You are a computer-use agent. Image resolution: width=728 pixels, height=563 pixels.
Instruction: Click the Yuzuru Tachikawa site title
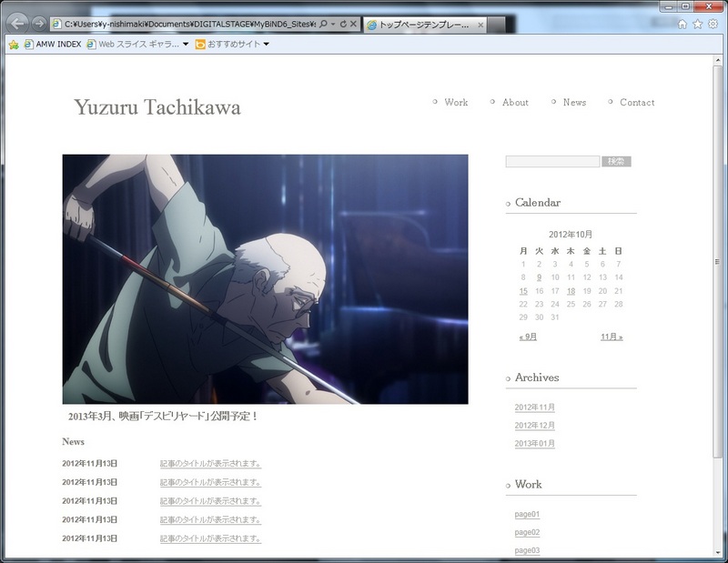[157, 107]
